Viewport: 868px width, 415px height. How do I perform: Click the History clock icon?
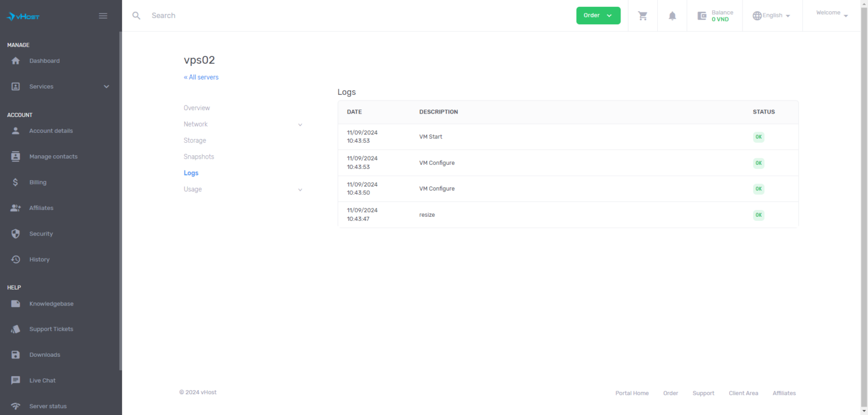[x=16, y=260]
